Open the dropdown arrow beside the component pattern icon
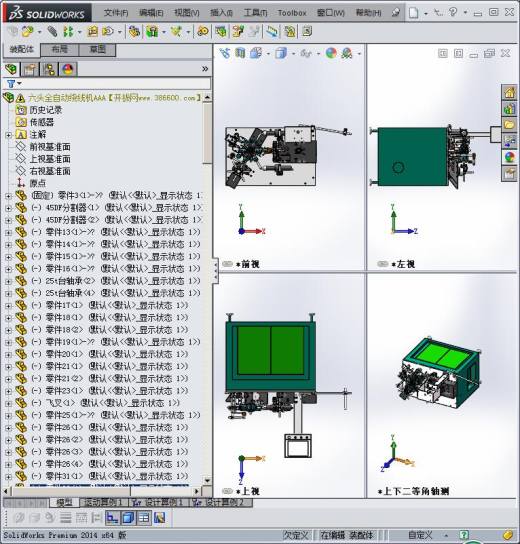 (80, 32)
